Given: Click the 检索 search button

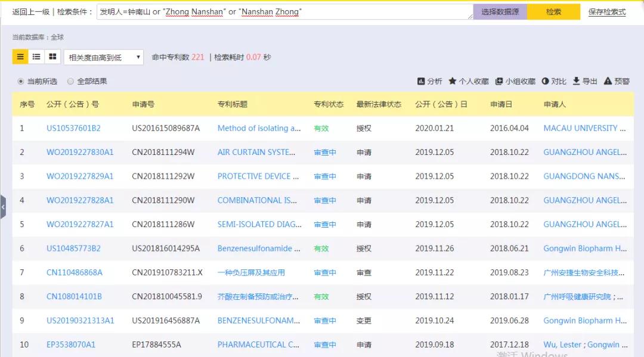Looking at the screenshot, I should (x=553, y=11).
